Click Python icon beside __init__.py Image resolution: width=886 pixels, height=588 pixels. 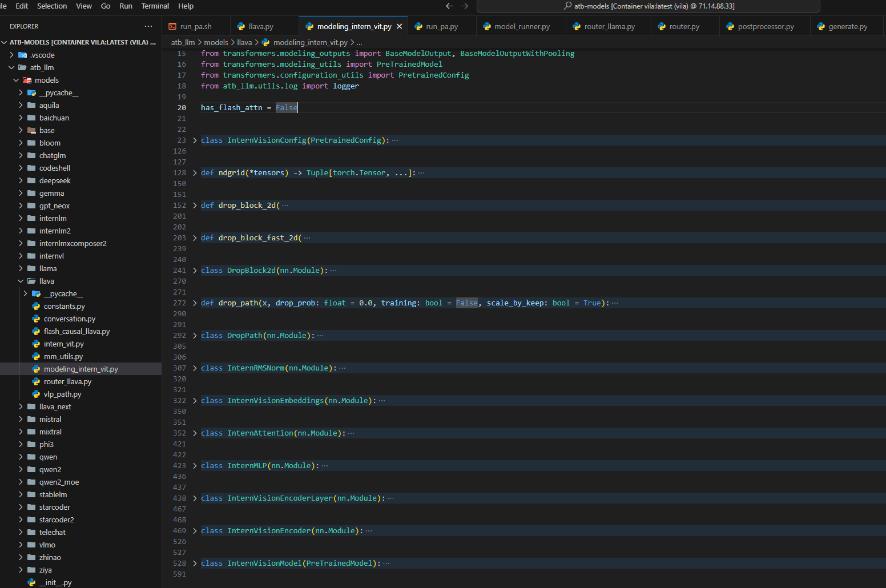(x=31, y=582)
